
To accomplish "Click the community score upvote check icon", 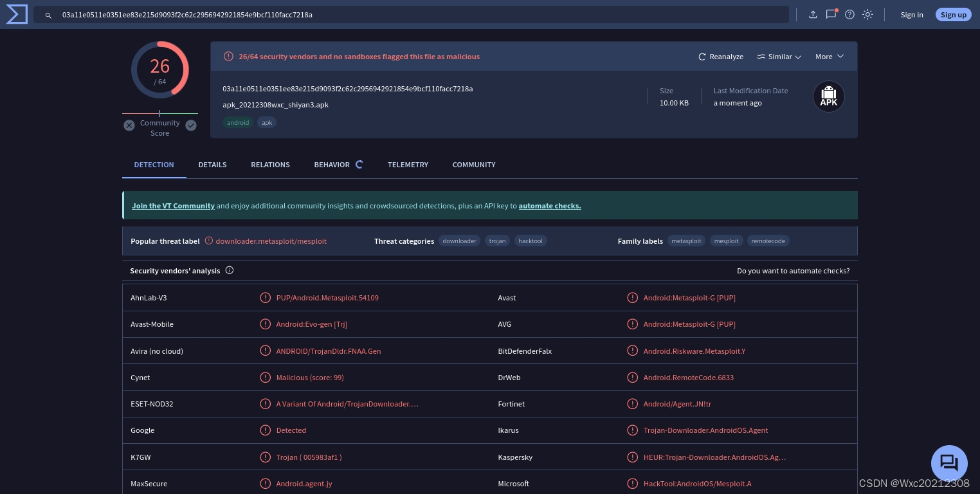I will 191,125.
